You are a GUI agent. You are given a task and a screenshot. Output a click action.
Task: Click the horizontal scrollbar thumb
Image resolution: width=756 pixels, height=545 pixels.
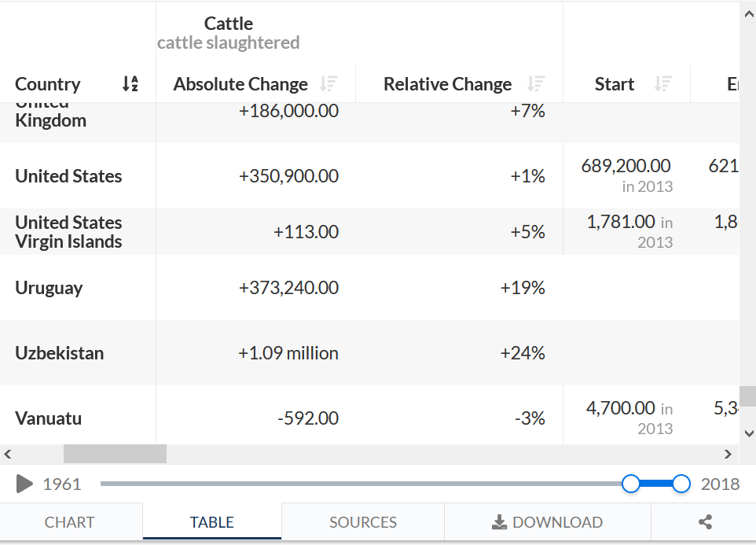[116, 454]
